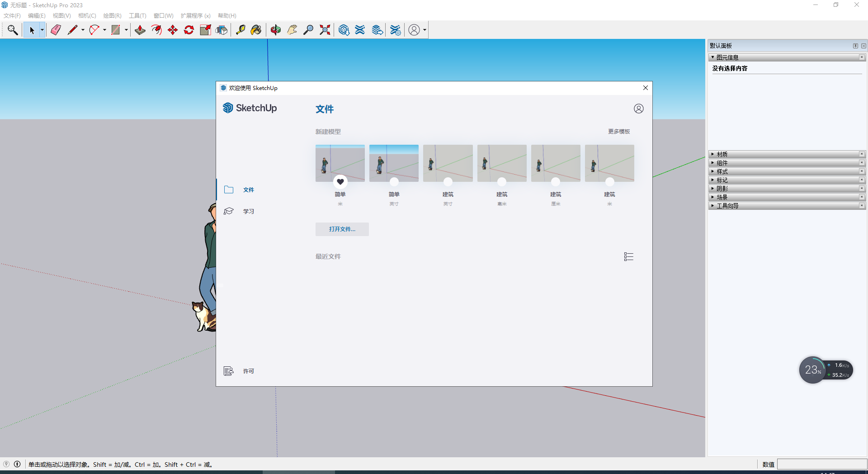Select the Paint Bucket tool
The image size is (868, 474).
click(x=256, y=30)
